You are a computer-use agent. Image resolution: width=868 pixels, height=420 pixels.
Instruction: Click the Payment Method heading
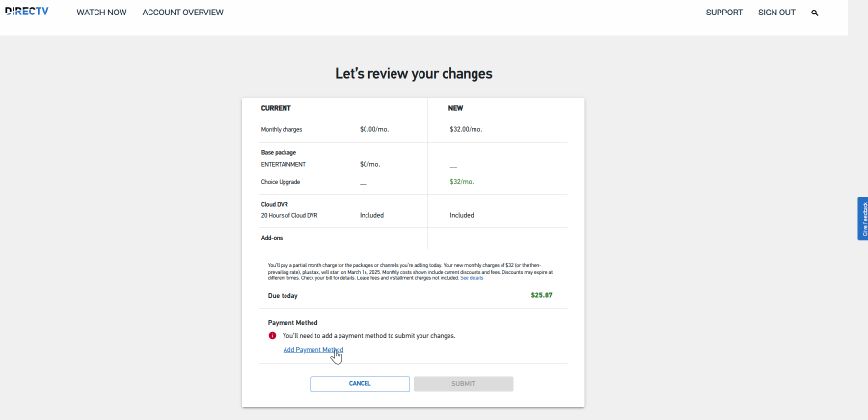[293, 322]
